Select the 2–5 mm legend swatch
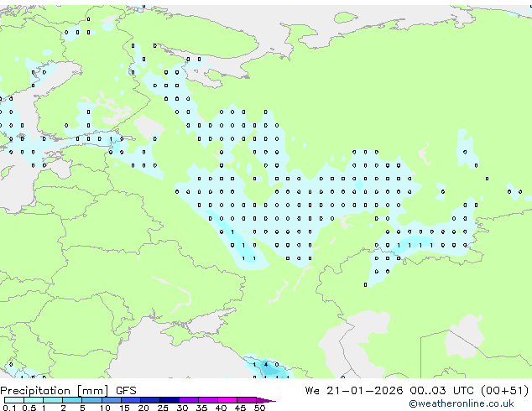 [72, 400]
